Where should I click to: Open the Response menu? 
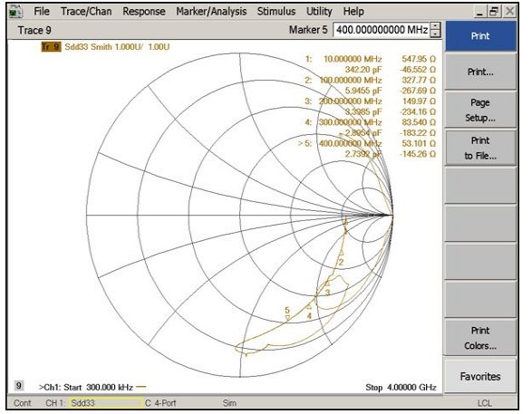pyautogui.click(x=144, y=12)
